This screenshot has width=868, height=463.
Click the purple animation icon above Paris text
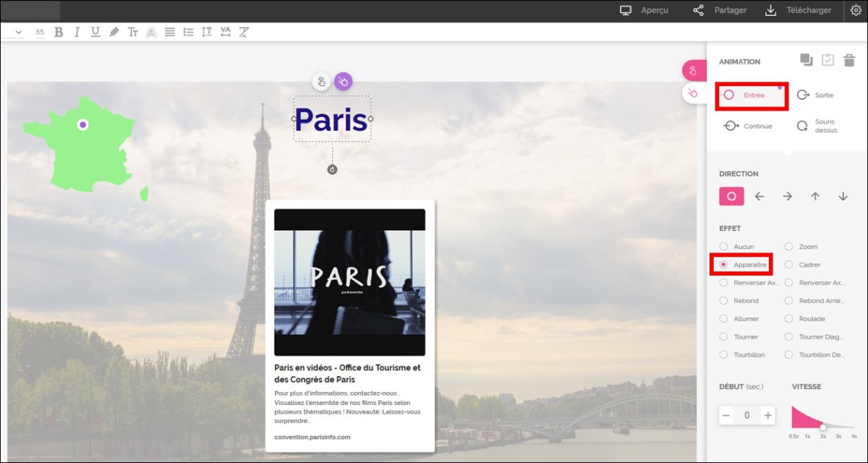(x=343, y=82)
